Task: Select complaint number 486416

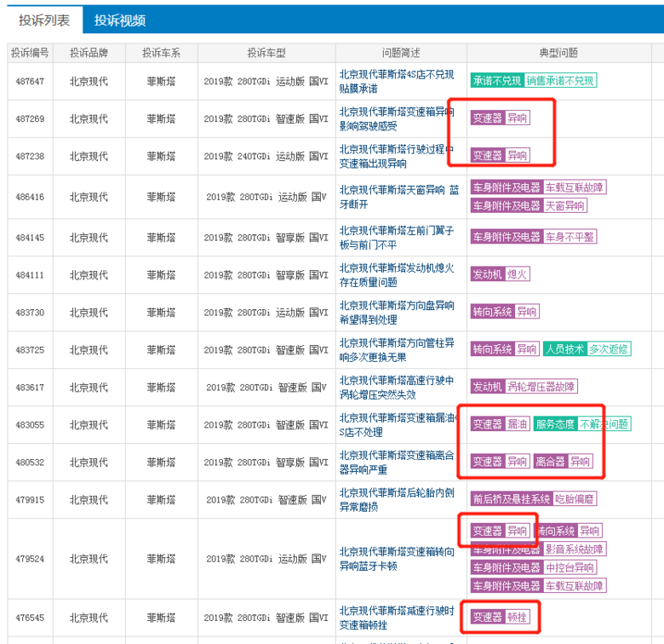Action: 30,197
